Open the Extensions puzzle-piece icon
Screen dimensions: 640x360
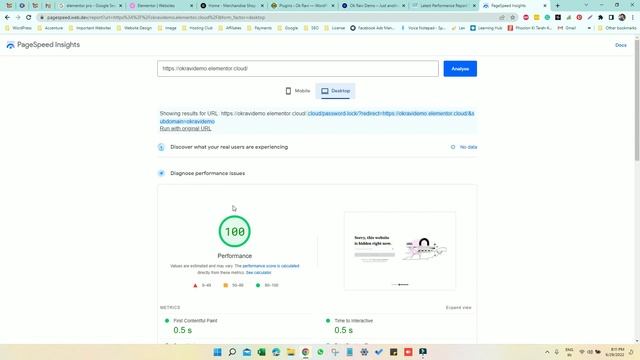tap(600, 18)
